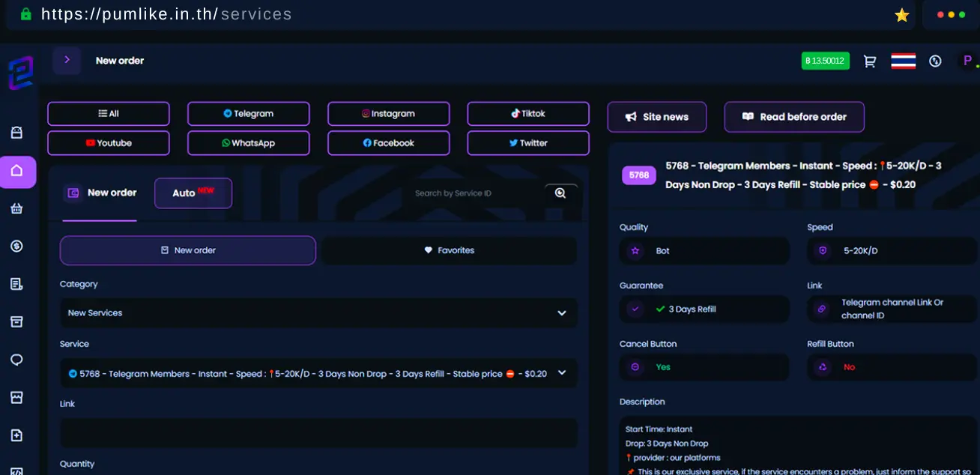
Task: Open Read before order
Action: point(794,117)
